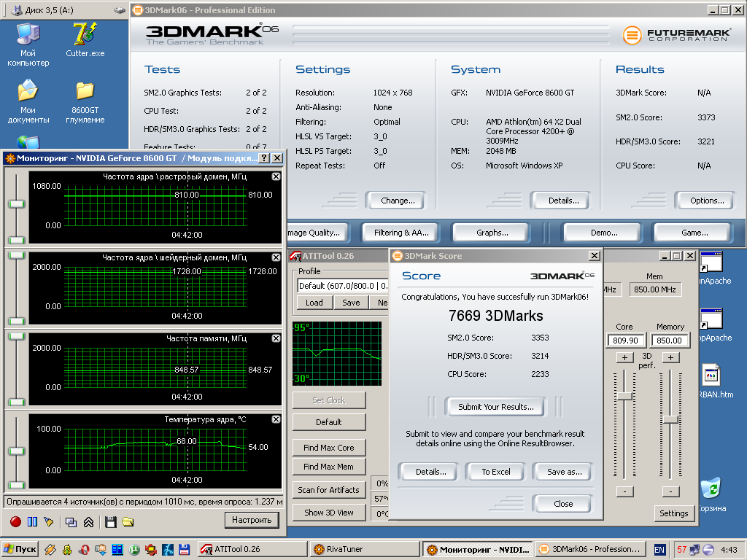Launch the Demo in 3DMark06
The image size is (747, 560).
604,233
